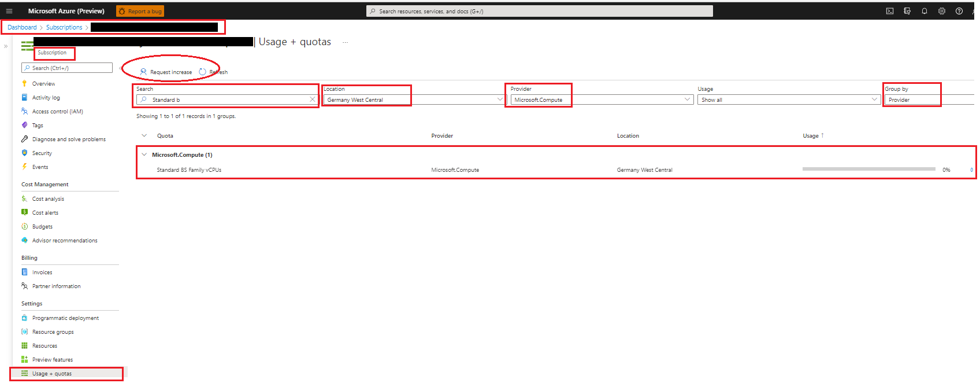Viewport: 980px width, 383px height.
Task: Click the sidebar Search (Ctrl+/) field
Action: 67,68
